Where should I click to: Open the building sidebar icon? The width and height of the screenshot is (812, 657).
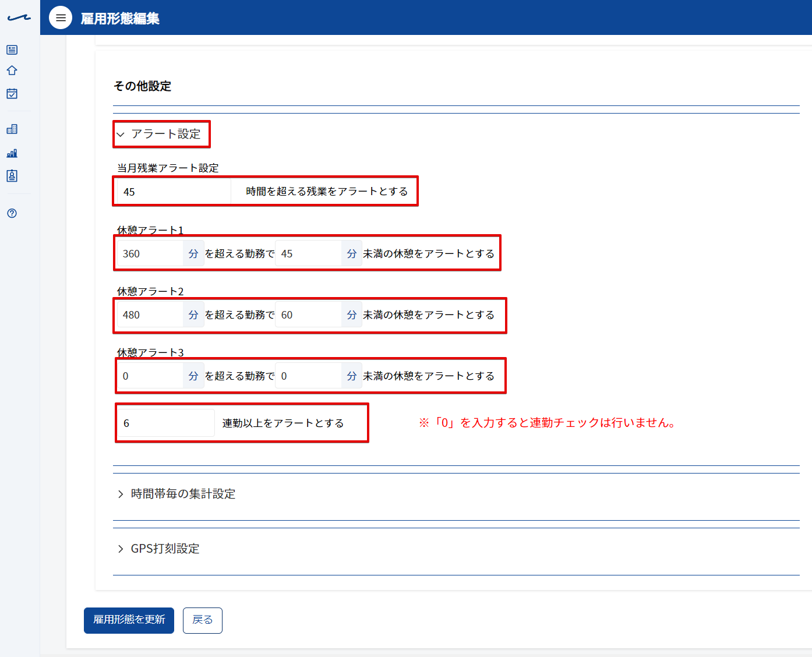(12, 129)
